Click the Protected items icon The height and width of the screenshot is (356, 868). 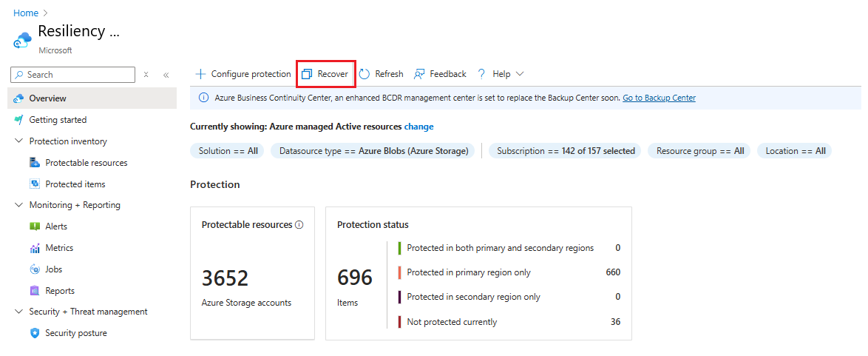[x=35, y=184]
